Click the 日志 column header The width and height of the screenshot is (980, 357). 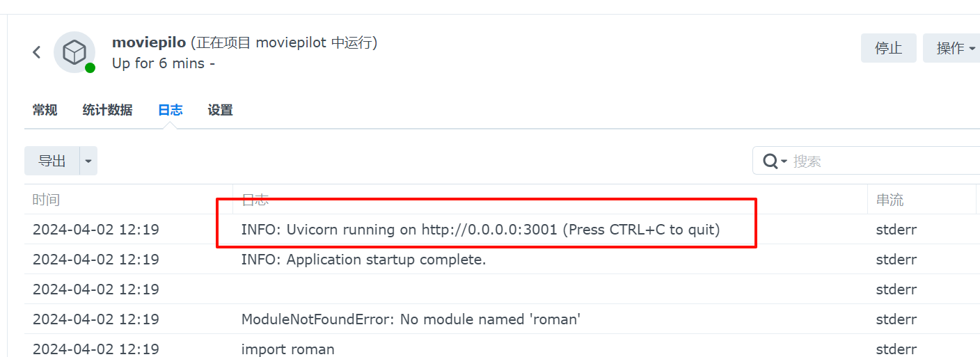click(255, 200)
